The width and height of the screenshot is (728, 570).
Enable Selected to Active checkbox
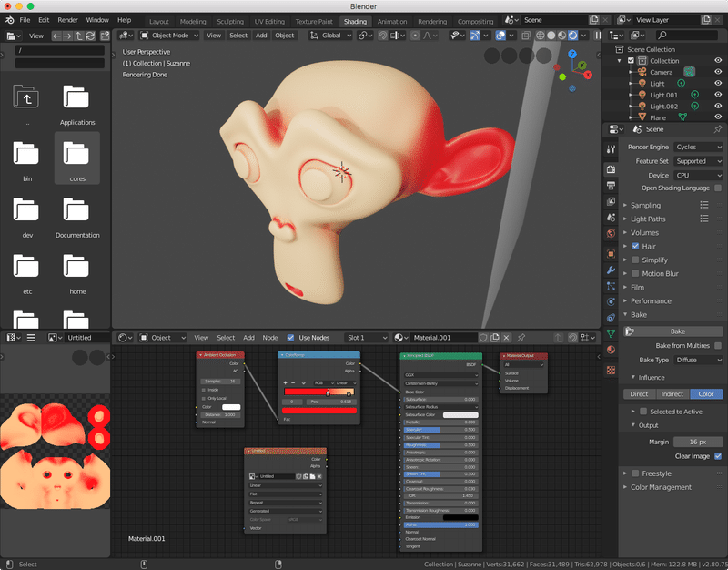click(643, 412)
